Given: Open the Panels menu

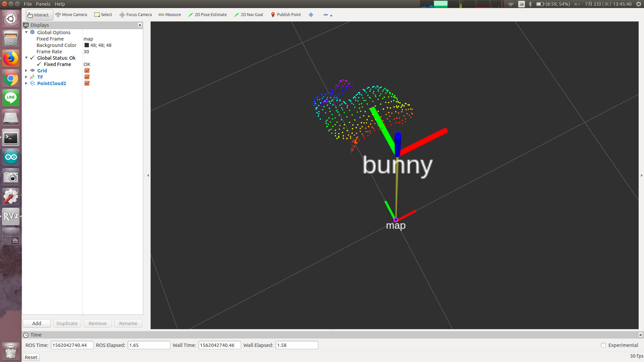Looking at the screenshot, I should 43,4.
